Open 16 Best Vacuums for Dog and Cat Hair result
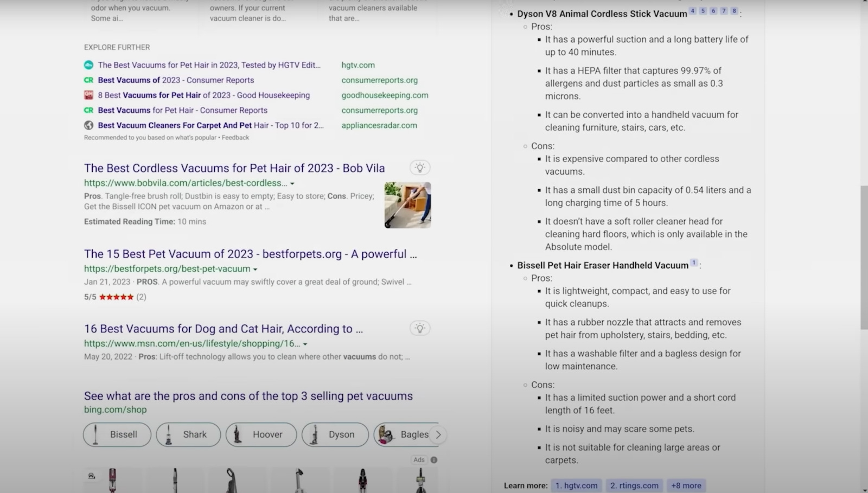Viewport: 868px width, 493px height. [x=224, y=329]
